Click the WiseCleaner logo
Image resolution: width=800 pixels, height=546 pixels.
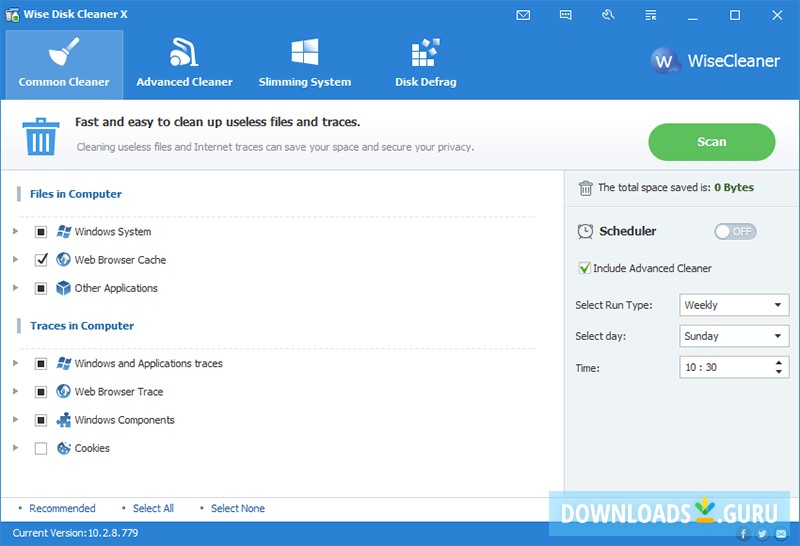coord(715,61)
